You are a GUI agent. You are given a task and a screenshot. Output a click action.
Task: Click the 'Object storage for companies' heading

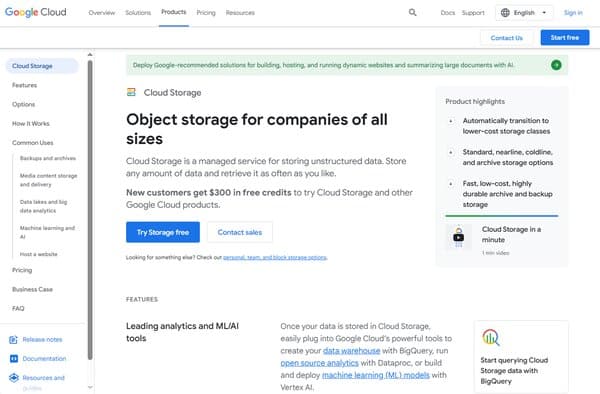pyautogui.click(x=257, y=129)
